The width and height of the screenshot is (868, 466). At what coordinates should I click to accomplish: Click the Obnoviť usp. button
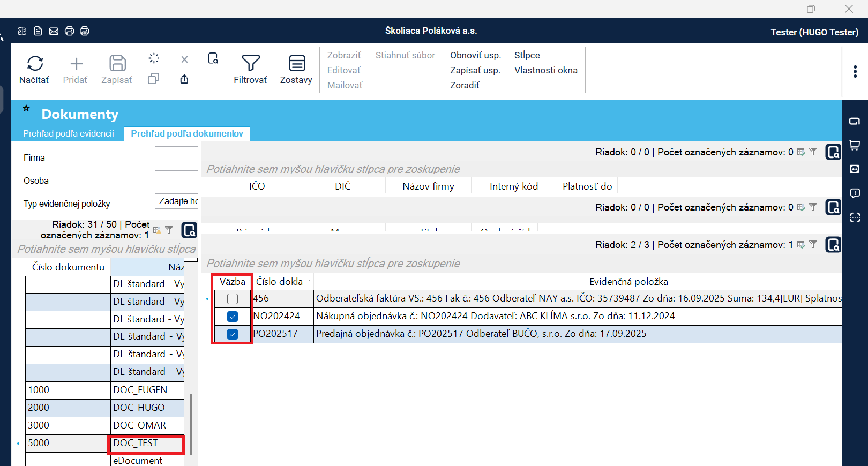475,55
